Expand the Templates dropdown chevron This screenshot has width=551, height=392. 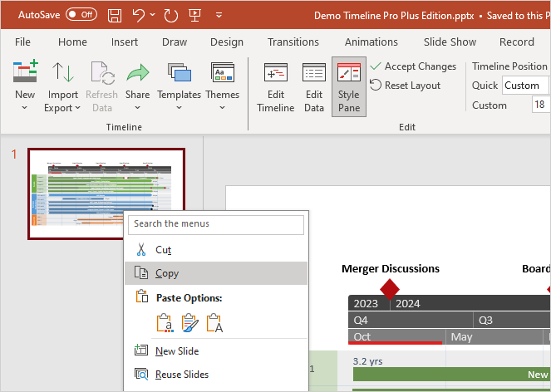pos(180,108)
